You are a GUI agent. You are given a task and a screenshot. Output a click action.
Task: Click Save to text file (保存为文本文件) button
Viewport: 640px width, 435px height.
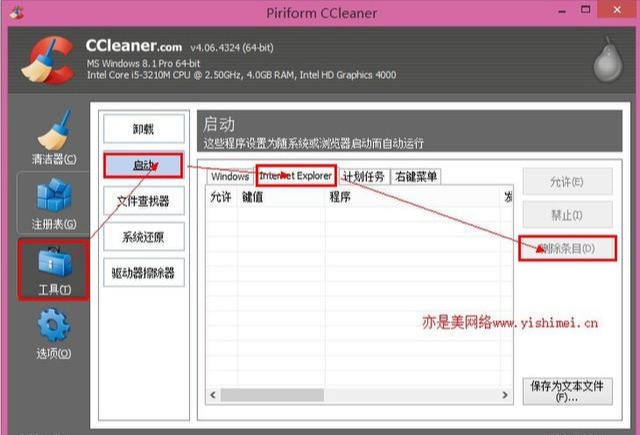point(567,391)
